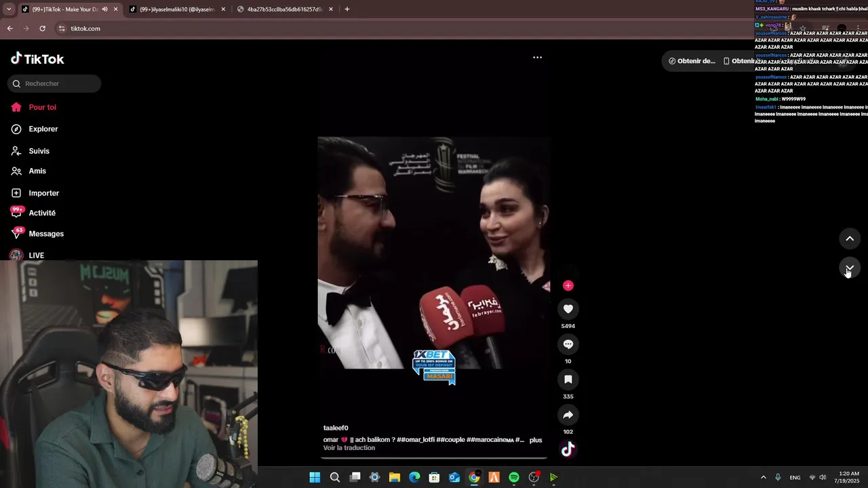Open a new browser tab
The width and height of the screenshot is (868, 488).
pyautogui.click(x=347, y=9)
